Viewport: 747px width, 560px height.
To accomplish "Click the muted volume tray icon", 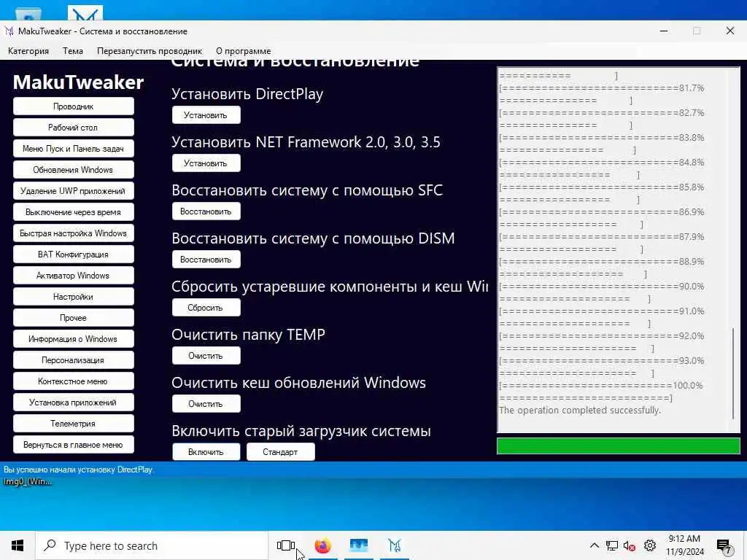I will click(630, 545).
